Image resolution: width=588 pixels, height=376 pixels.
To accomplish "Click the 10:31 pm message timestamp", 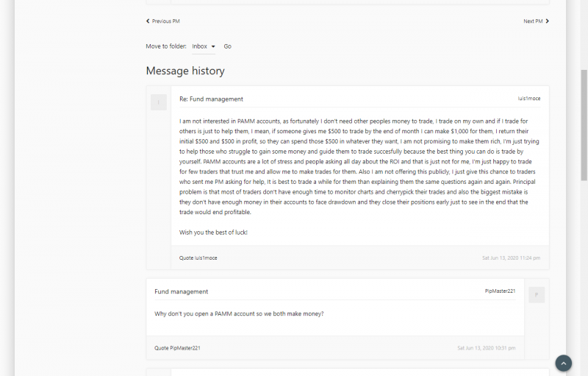I will tap(486, 348).
